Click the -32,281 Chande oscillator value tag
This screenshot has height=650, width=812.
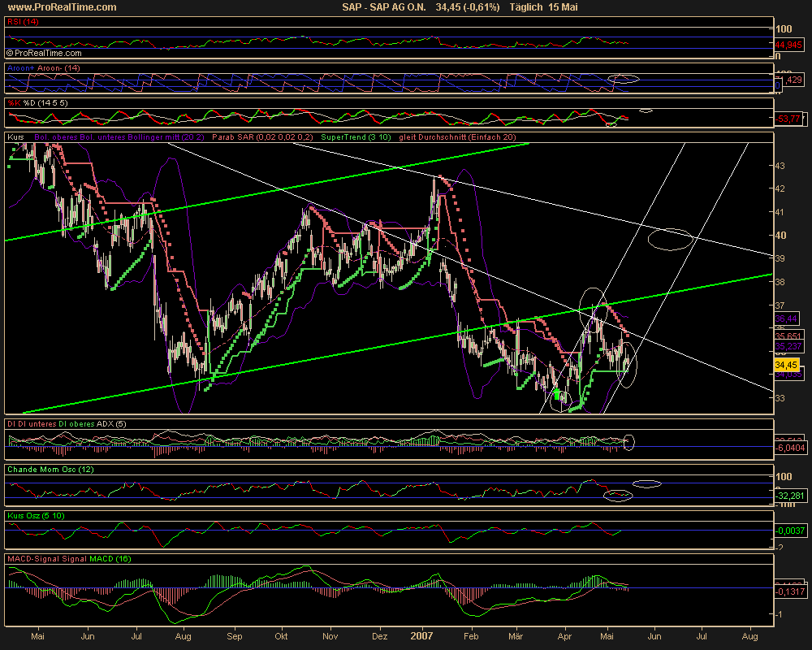tap(789, 495)
